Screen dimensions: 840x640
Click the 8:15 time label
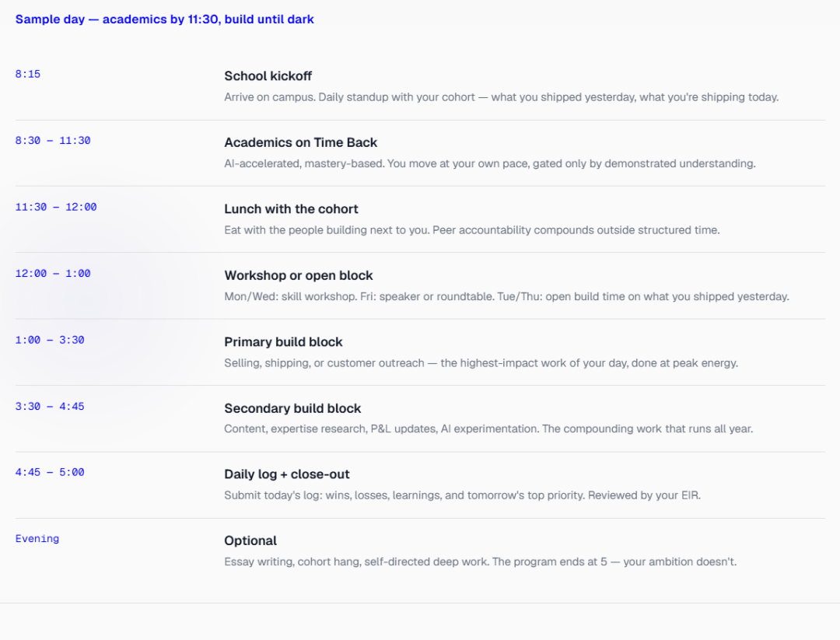pos(28,74)
